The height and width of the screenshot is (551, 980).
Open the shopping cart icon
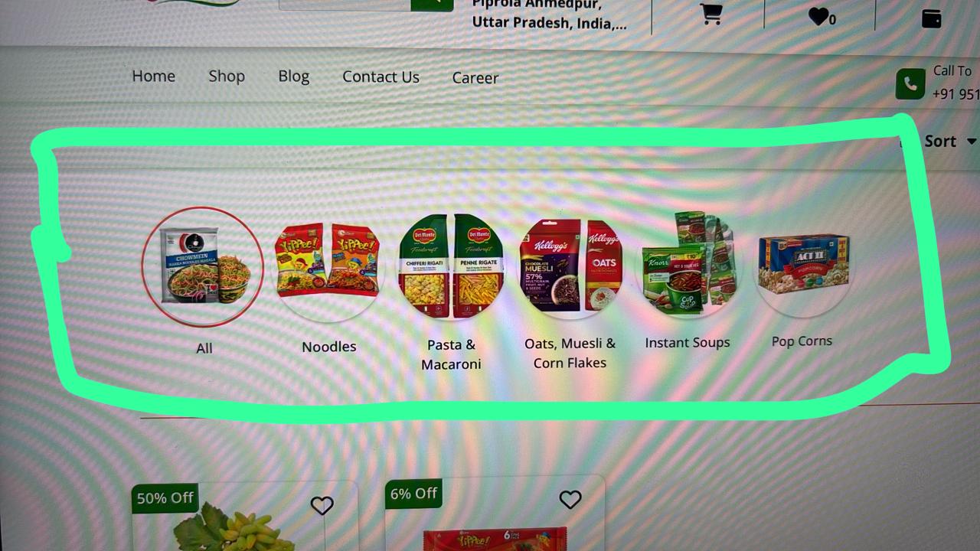711,15
